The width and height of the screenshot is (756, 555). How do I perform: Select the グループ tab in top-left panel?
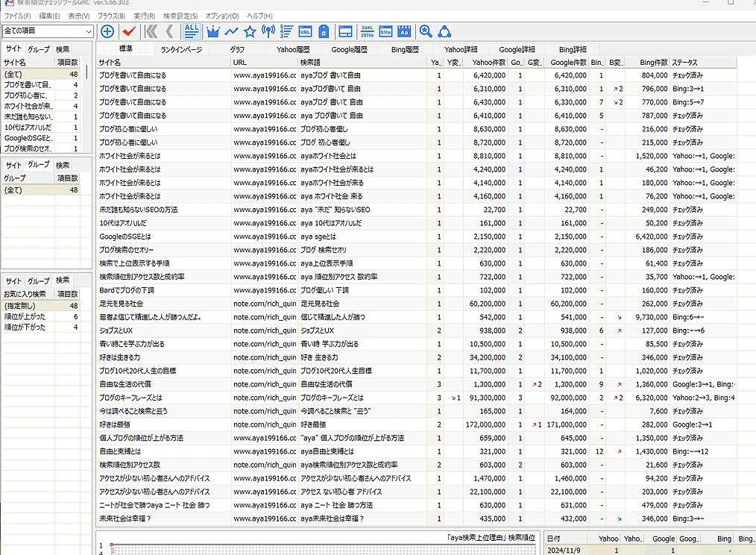[39, 48]
